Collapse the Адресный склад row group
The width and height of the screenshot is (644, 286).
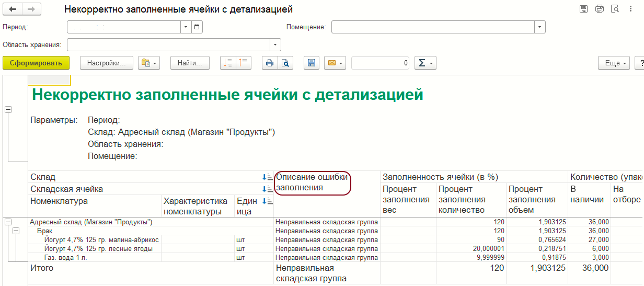pos(8,222)
